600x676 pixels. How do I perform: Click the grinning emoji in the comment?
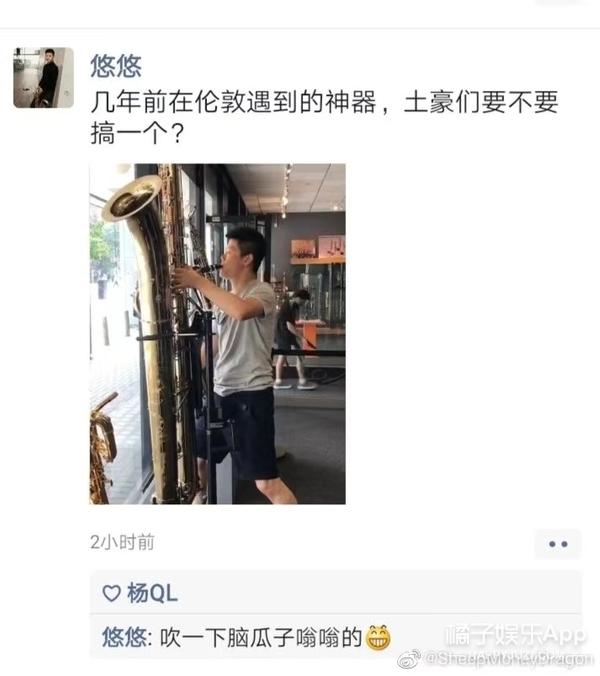click(378, 637)
